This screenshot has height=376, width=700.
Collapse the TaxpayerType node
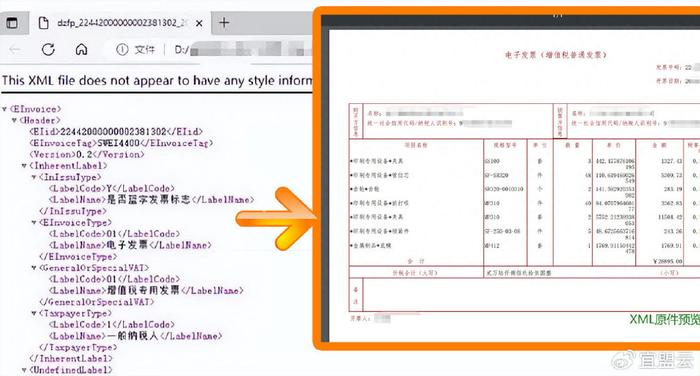pyautogui.click(x=34, y=313)
